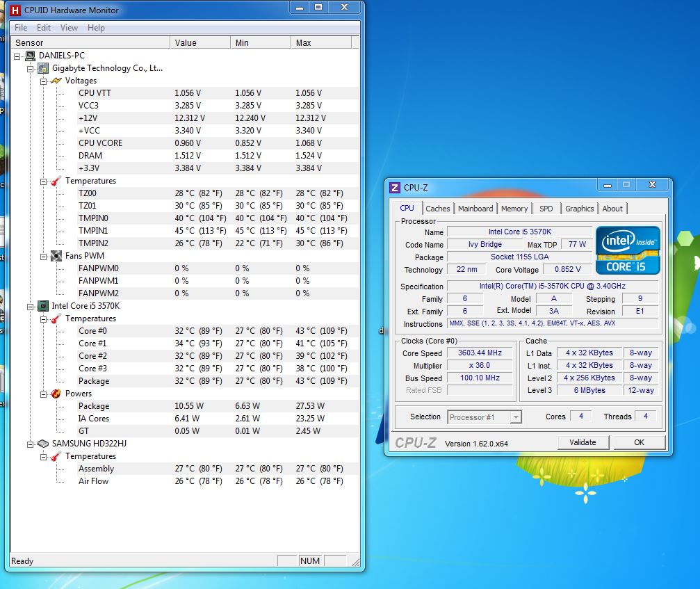Click the Intel Core i5 chip icon

point(43,306)
